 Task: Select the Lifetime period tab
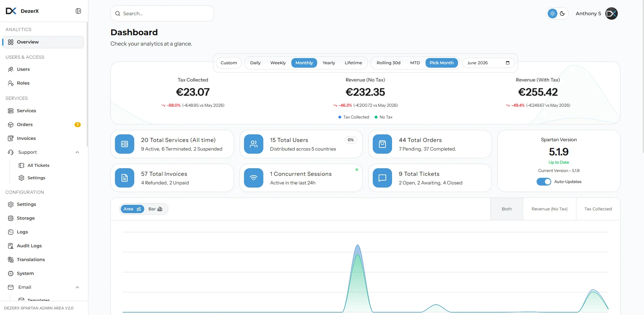coord(353,63)
